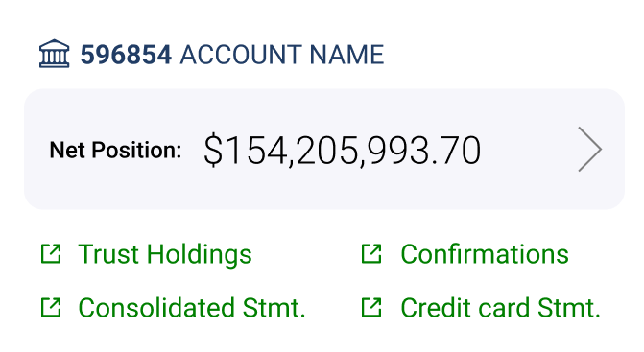Click the Trust Holdings external-link icon
The height and width of the screenshot is (352, 644).
click(x=51, y=253)
